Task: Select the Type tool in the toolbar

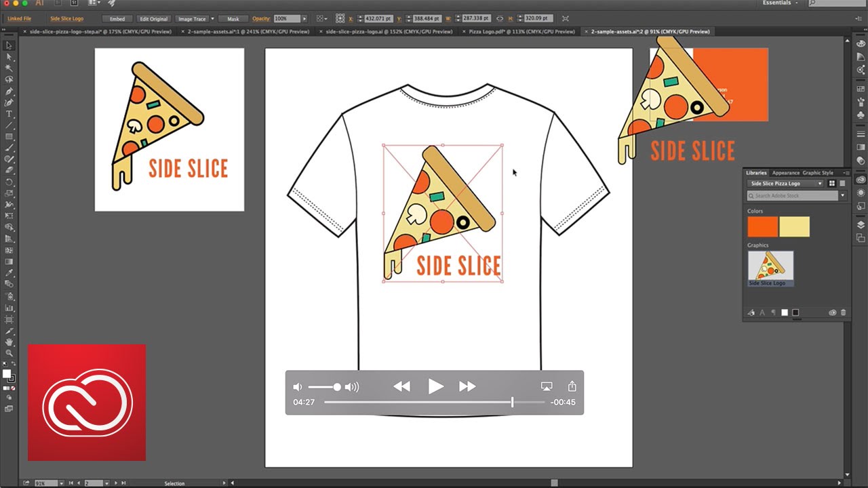Action: (x=9, y=114)
